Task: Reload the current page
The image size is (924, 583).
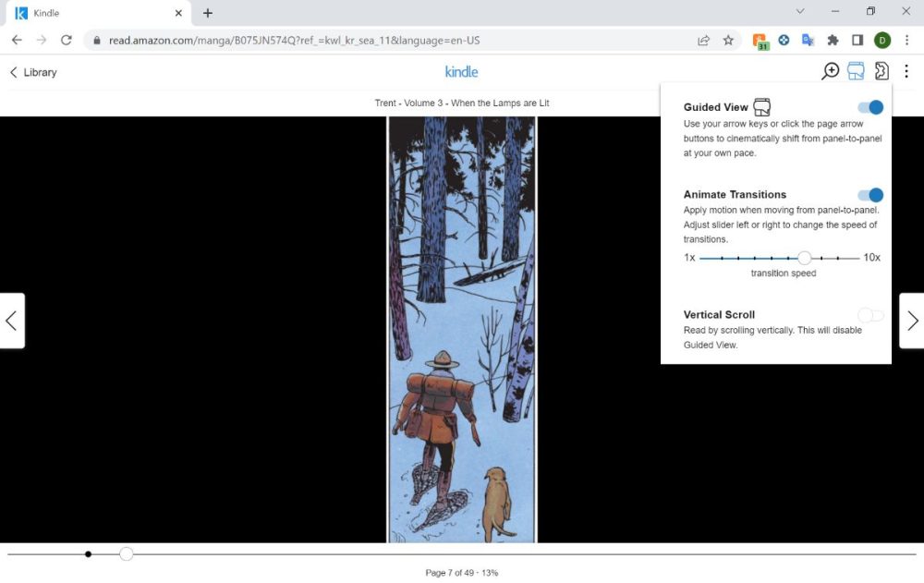Action: tap(66, 40)
